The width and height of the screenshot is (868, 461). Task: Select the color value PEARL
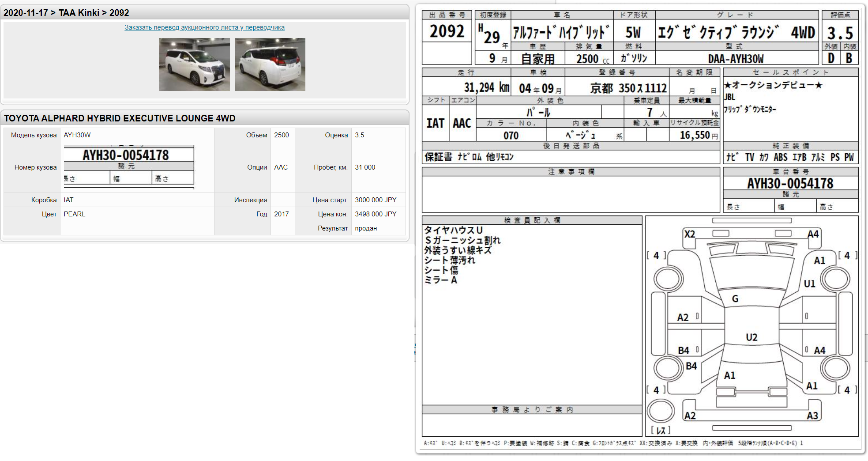[75, 214]
